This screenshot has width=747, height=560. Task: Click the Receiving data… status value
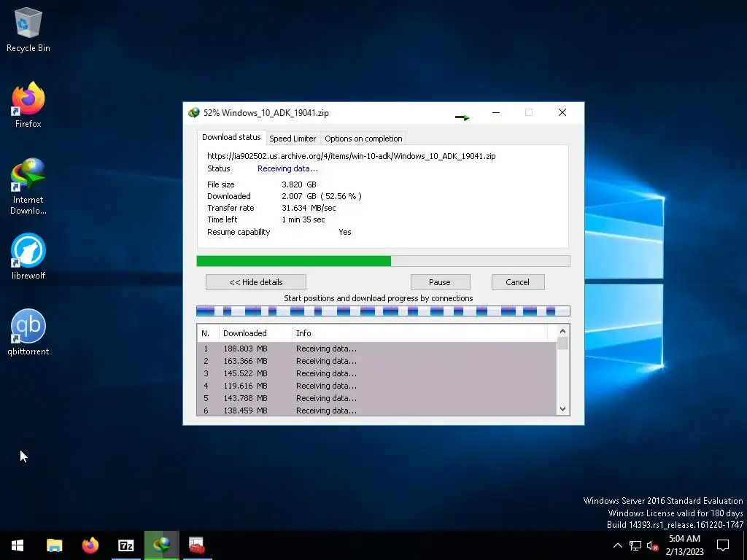[287, 168]
